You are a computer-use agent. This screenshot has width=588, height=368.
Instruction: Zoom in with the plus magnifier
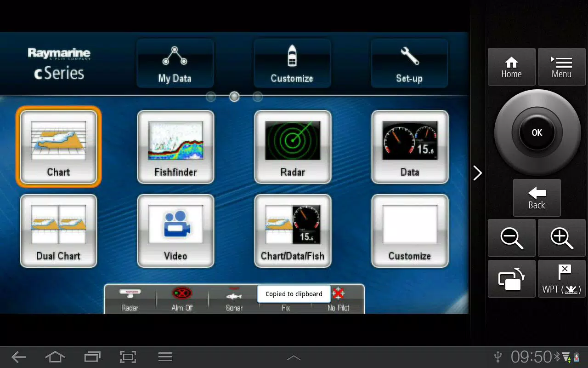(561, 238)
